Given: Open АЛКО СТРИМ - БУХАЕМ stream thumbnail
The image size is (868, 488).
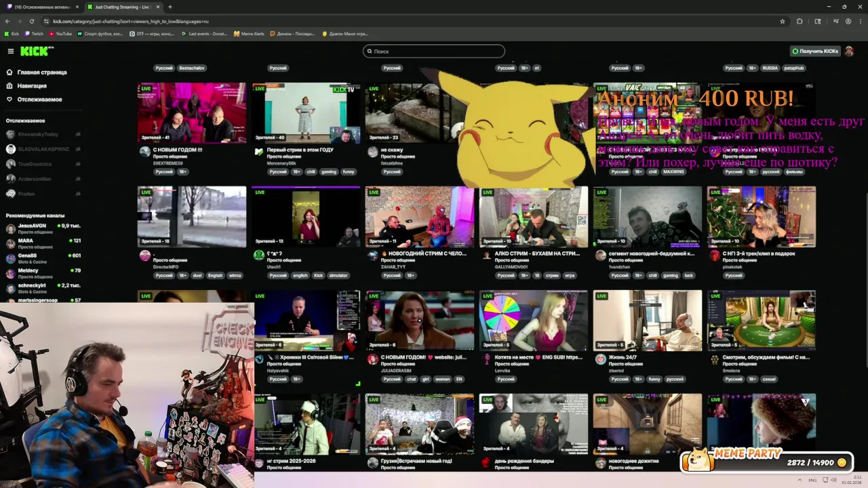Looking at the screenshot, I should 534,217.
